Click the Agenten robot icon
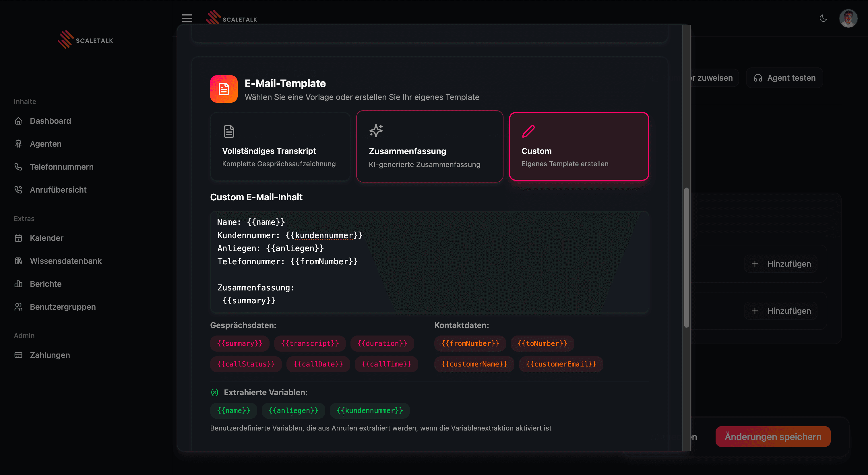Image resolution: width=868 pixels, height=475 pixels. pos(19,144)
